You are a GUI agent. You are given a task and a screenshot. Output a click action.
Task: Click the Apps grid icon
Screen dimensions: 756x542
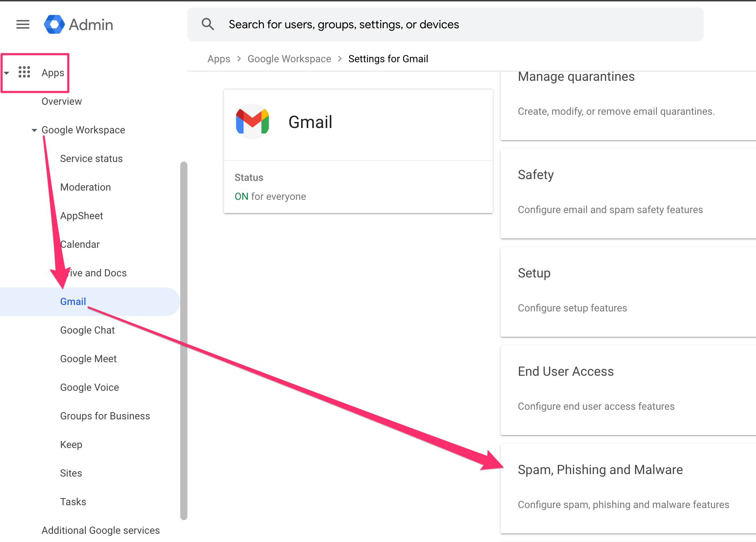coord(24,72)
